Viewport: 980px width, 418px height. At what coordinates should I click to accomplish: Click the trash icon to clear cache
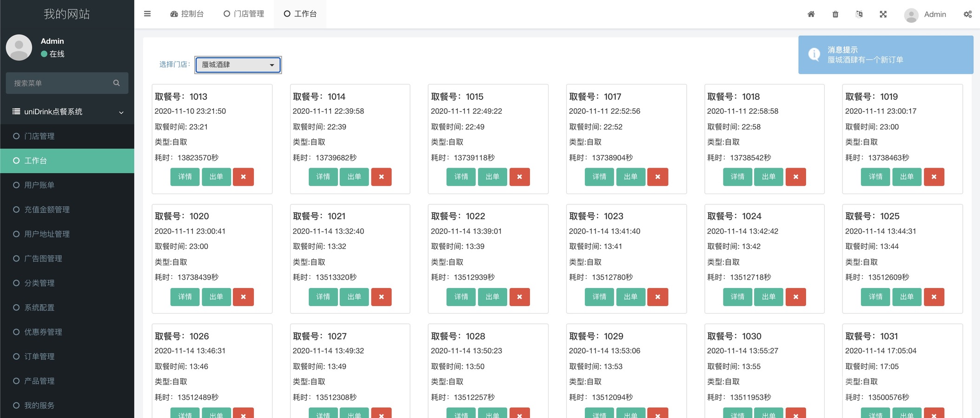click(835, 14)
